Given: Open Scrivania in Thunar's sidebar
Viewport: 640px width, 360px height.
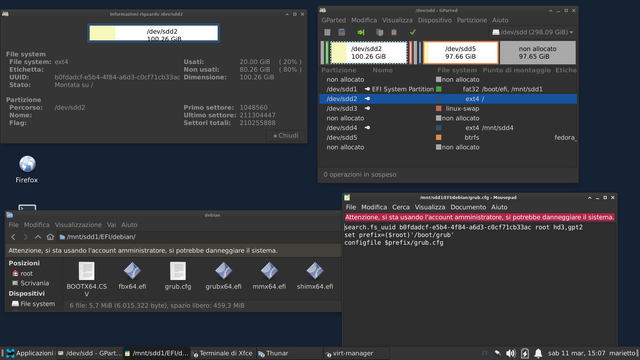Looking at the screenshot, I should tap(34, 283).
